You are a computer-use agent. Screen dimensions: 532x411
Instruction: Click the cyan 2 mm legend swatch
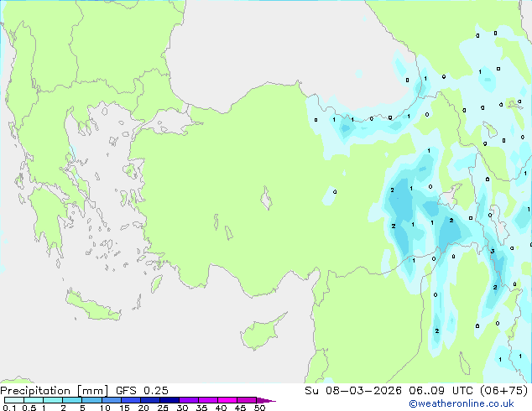pyautogui.click(x=72, y=400)
